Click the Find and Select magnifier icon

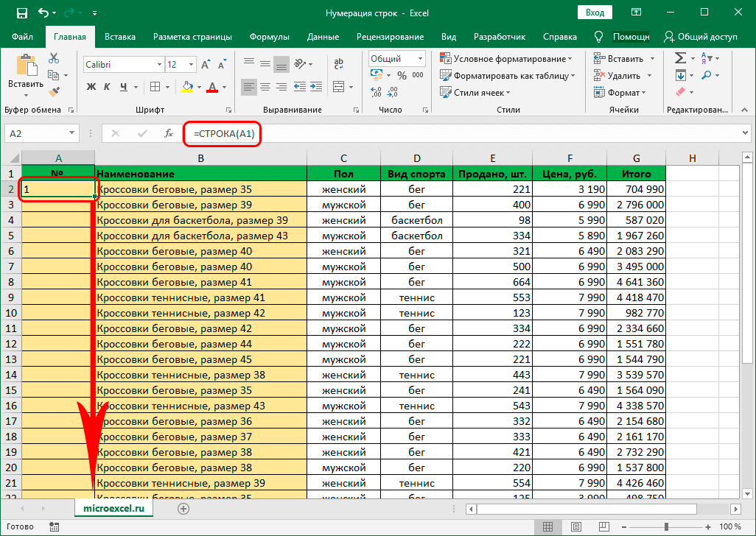click(707, 75)
